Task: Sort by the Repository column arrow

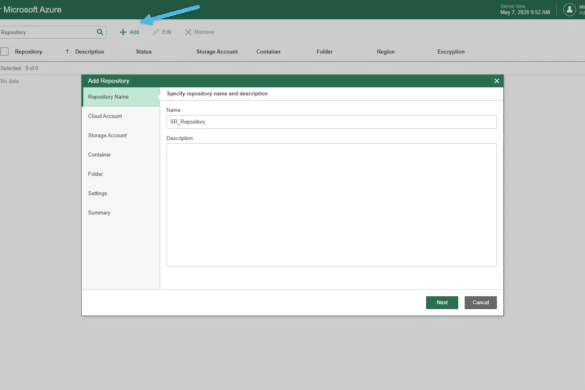Action: 67,52
